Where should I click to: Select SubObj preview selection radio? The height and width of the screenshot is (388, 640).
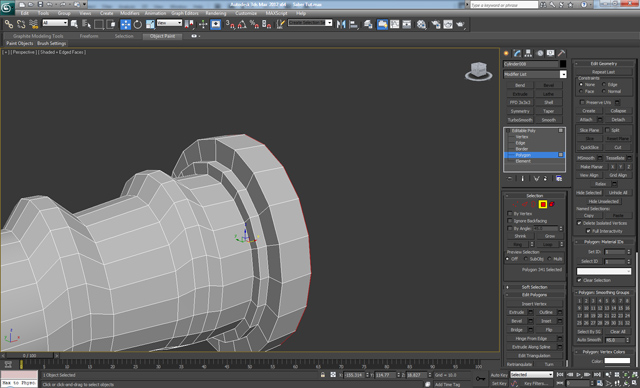coord(526,259)
